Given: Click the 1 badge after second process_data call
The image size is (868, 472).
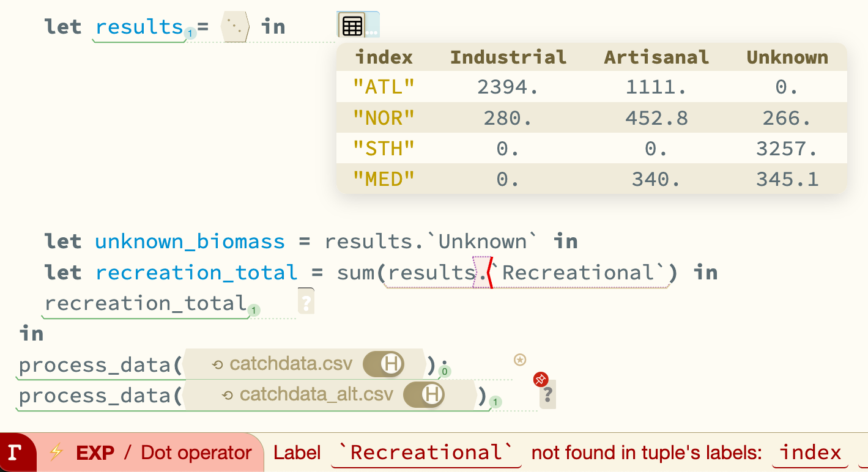Looking at the screenshot, I should tap(495, 402).
